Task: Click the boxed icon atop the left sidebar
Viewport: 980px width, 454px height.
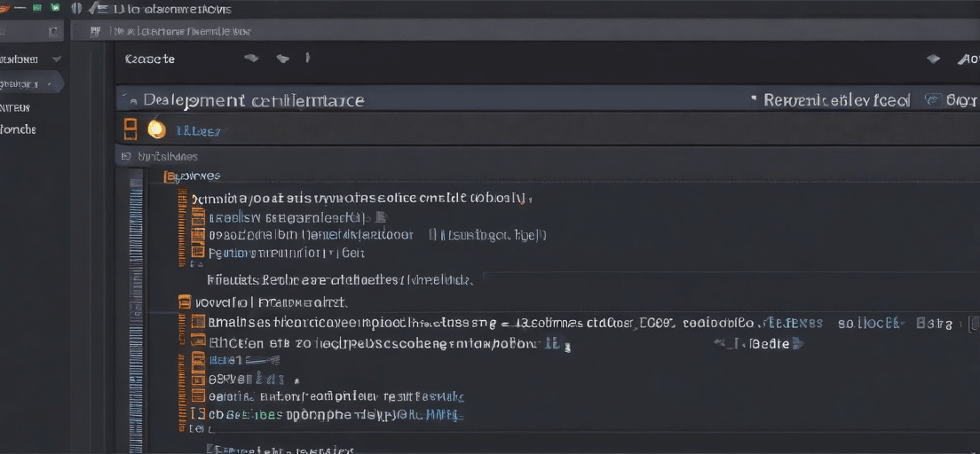Action: [x=54, y=31]
